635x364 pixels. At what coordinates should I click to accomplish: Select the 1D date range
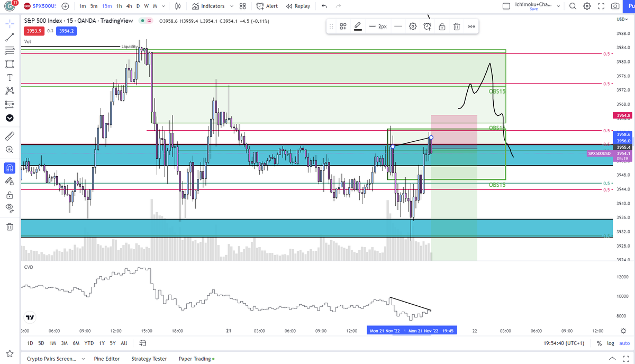point(30,343)
